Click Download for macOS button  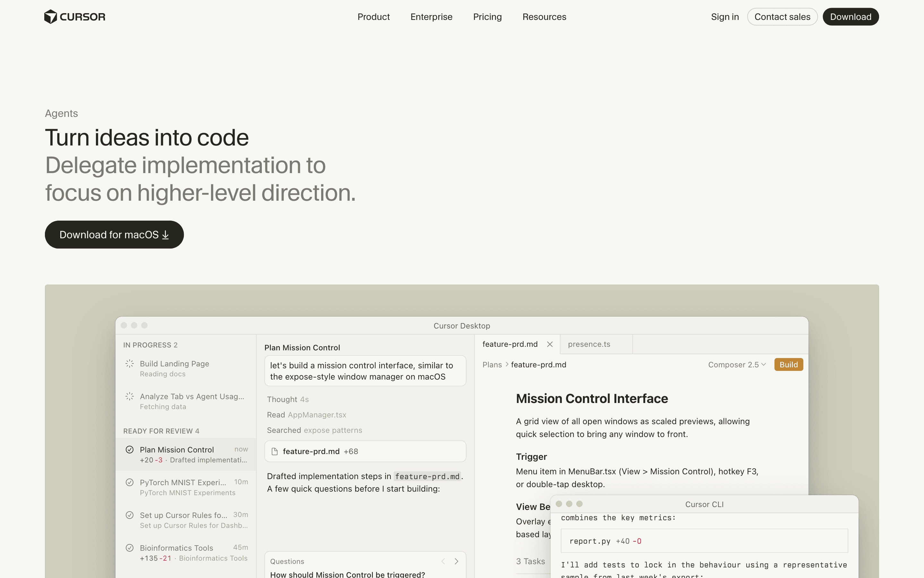click(114, 234)
